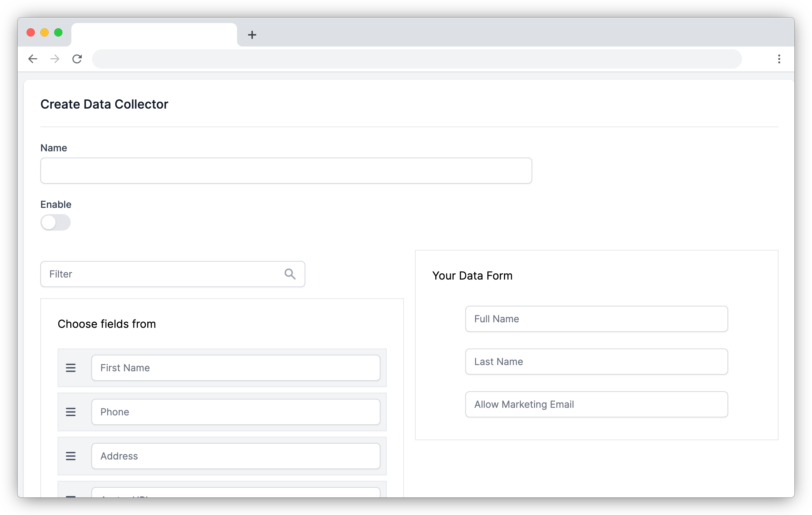The image size is (812, 515).
Task: Click the search icon in the Filter box
Action: (x=290, y=274)
